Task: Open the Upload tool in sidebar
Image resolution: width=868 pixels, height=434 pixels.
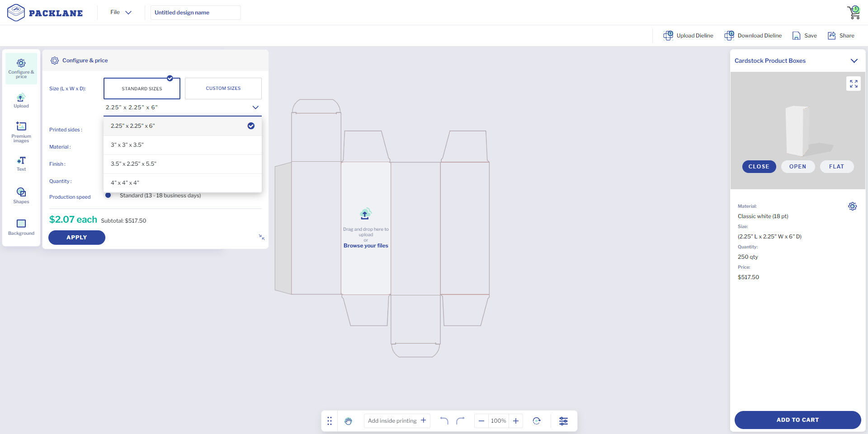Action: [21, 101]
